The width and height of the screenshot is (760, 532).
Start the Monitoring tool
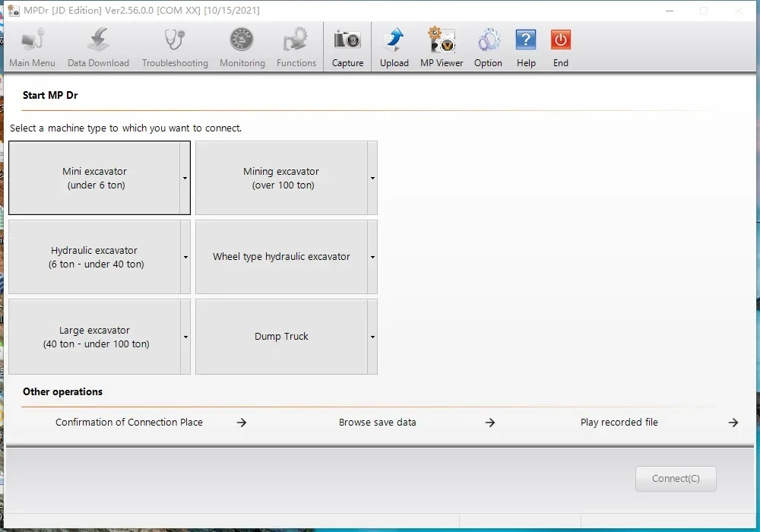(x=242, y=46)
